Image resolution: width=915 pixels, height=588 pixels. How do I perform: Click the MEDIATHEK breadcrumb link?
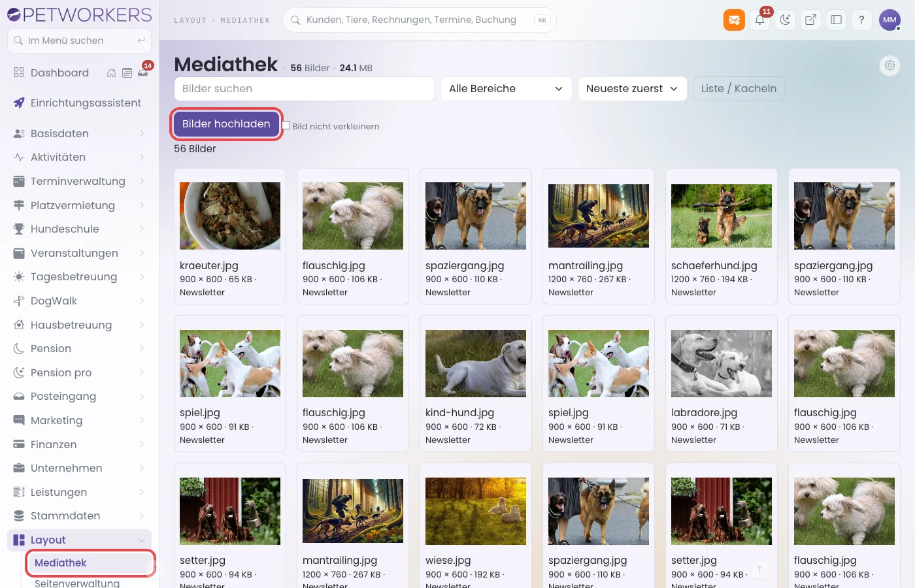(245, 20)
